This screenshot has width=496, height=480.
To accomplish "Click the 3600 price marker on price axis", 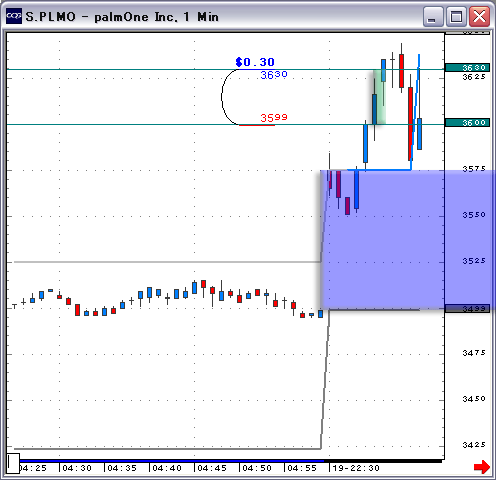I will coord(467,123).
